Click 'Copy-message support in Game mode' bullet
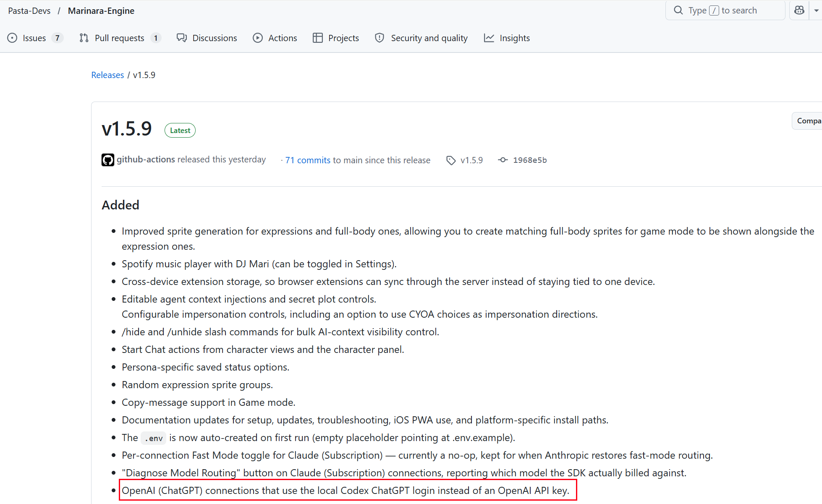This screenshot has height=504, width=822. click(x=209, y=402)
